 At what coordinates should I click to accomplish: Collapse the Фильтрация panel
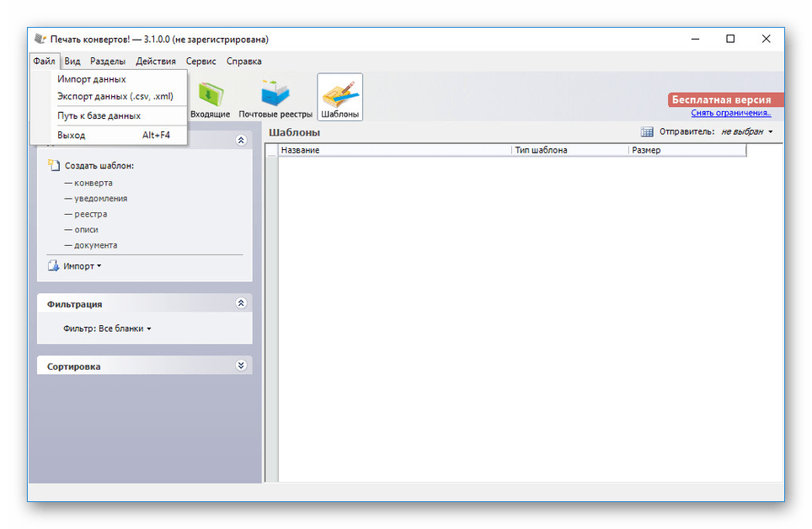tap(241, 303)
